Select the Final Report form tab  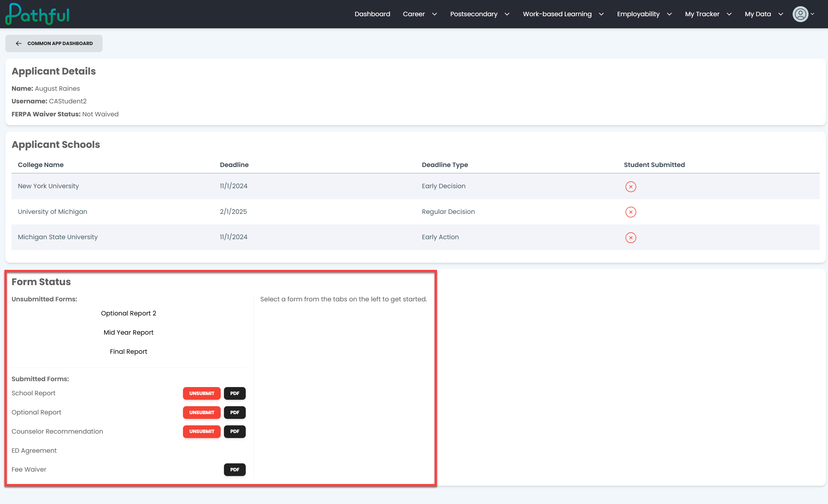(128, 351)
